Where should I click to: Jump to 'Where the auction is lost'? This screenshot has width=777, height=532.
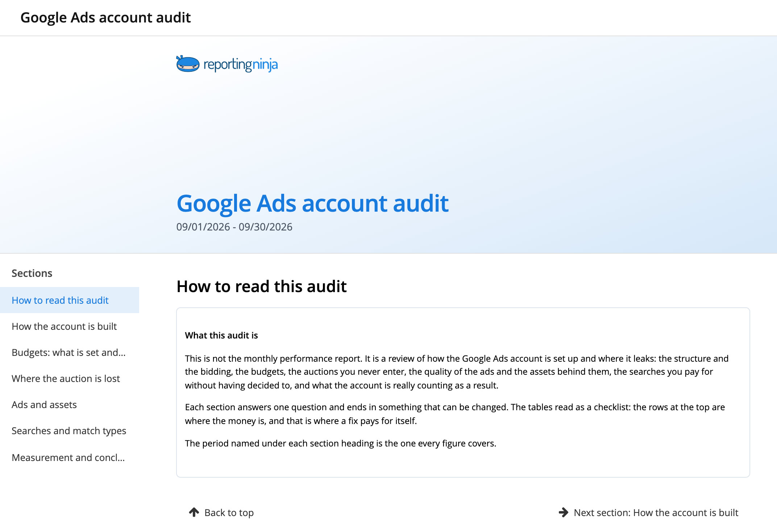[x=69, y=378]
